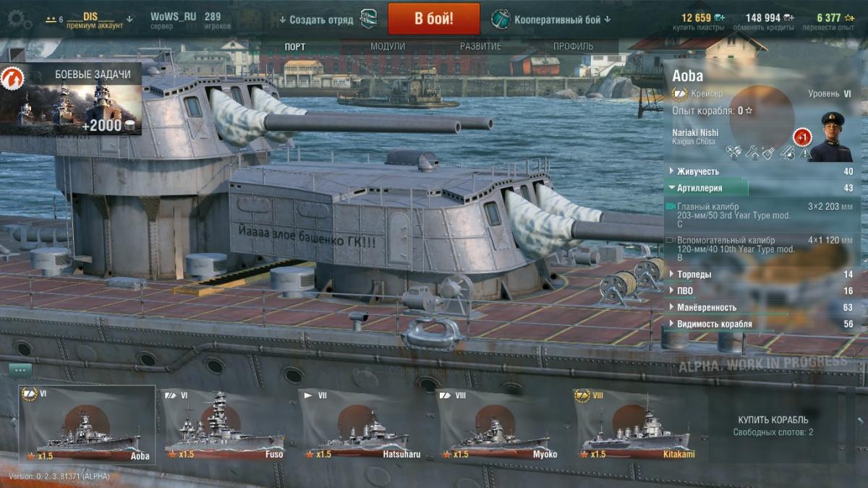Expand the Живучесть parameters section

pyautogui.click(x=762, y=171)
